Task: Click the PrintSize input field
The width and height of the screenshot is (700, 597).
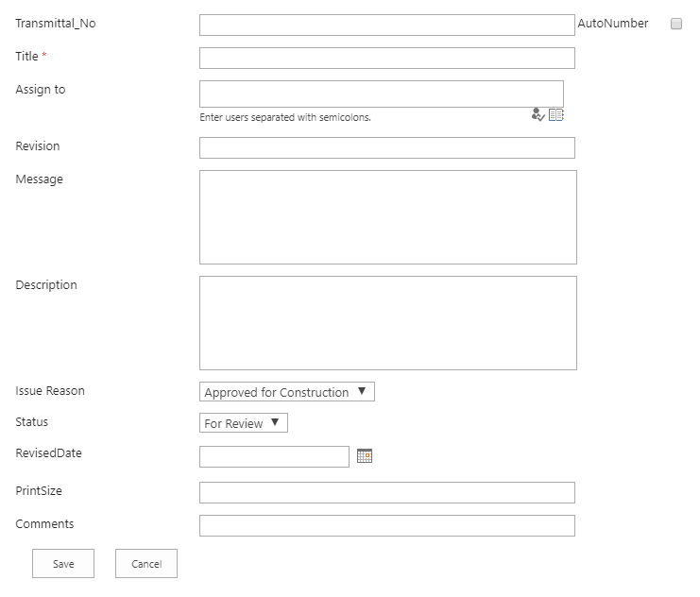Action: [387, 492]
